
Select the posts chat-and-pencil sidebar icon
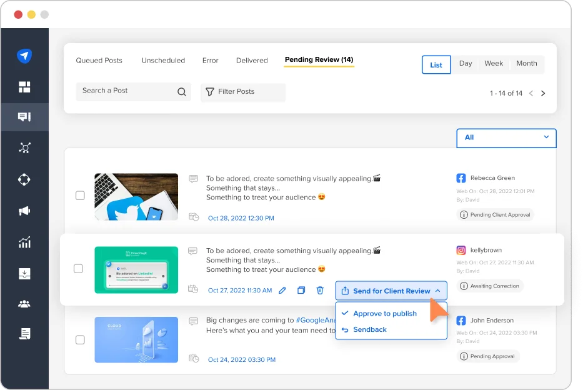(x=25, y=117)
